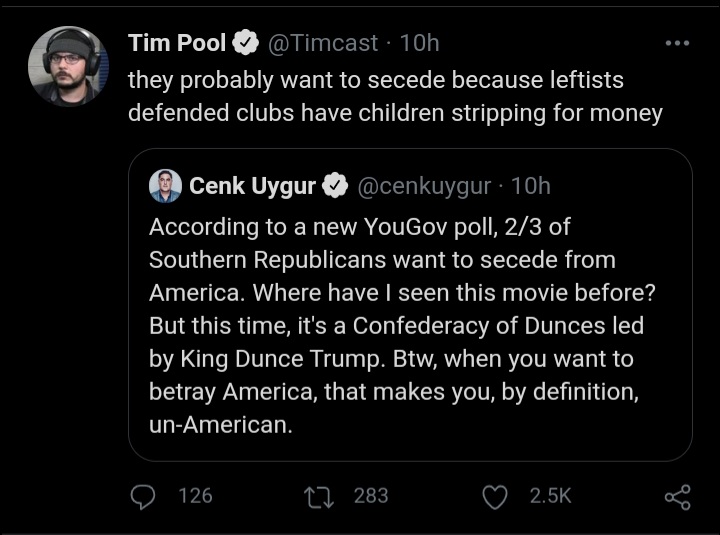Click the retweet arrows icon
This screenshot has width=720, height=535.
pos(319,498)
